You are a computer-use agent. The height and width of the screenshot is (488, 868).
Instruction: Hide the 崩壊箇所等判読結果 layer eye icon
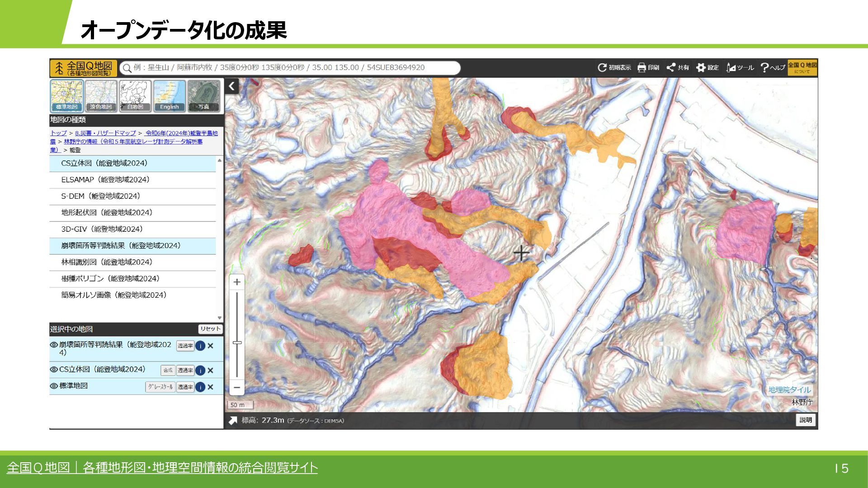pyautogui.click(x=54, y=345)
